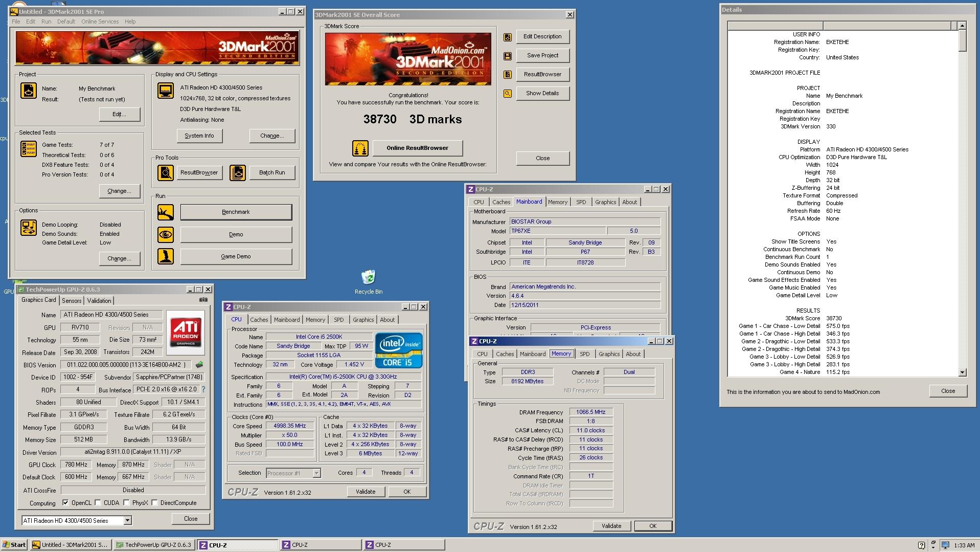
Task: Open TechPowerUp GPU-Z taskbar item
Action: click(x=154, y=545)
